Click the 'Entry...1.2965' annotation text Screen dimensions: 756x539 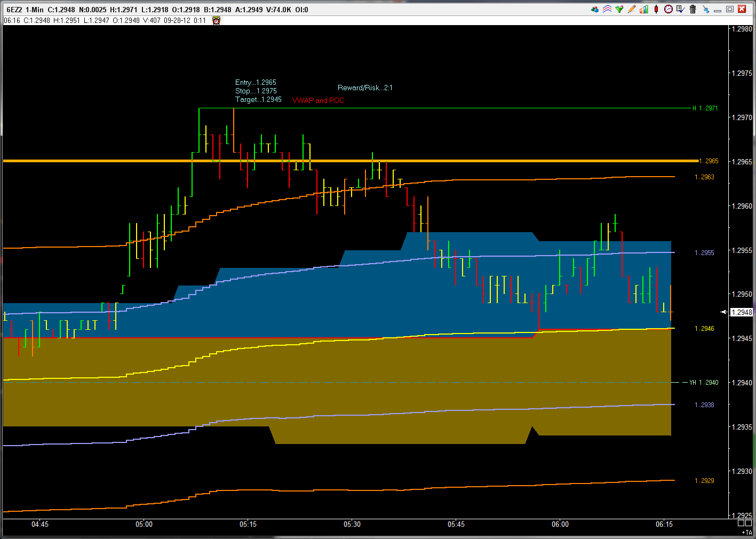click(x=256, y=82)
